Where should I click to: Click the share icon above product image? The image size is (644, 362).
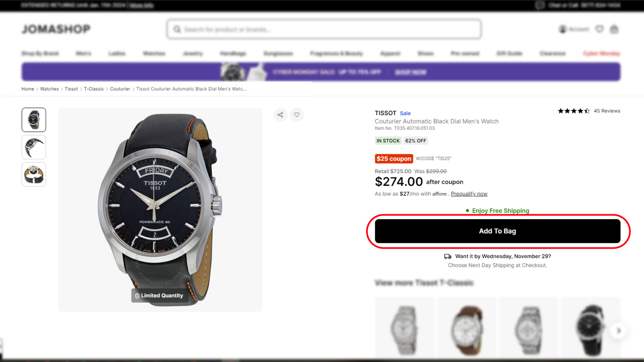pyautogui.click(x=280, y=115)
